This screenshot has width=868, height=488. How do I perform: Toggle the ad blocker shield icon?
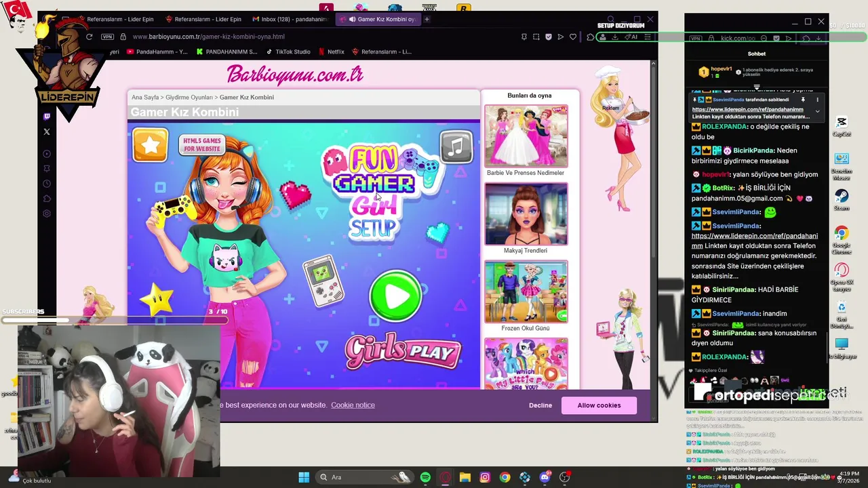(549, 37)
